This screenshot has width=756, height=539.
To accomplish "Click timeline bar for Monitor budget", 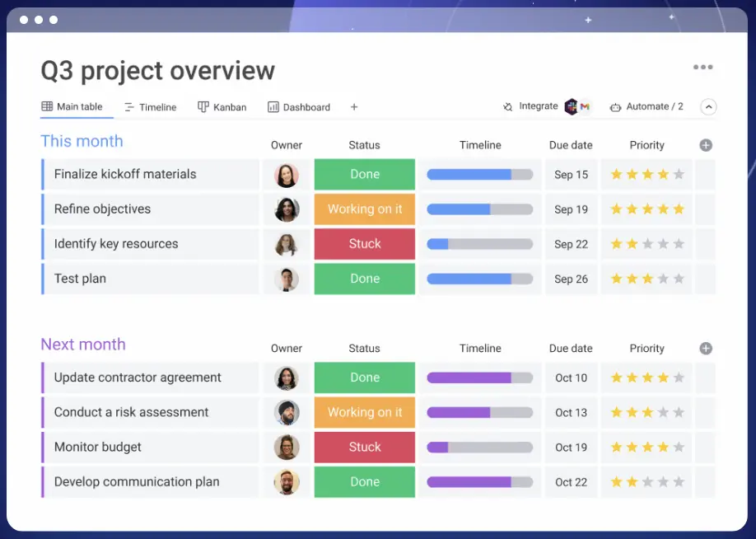I will tap(480, 447).
